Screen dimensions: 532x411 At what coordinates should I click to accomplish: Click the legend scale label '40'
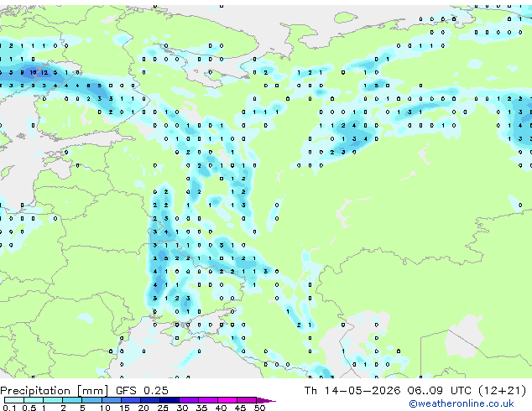click(x=222, y=408)
